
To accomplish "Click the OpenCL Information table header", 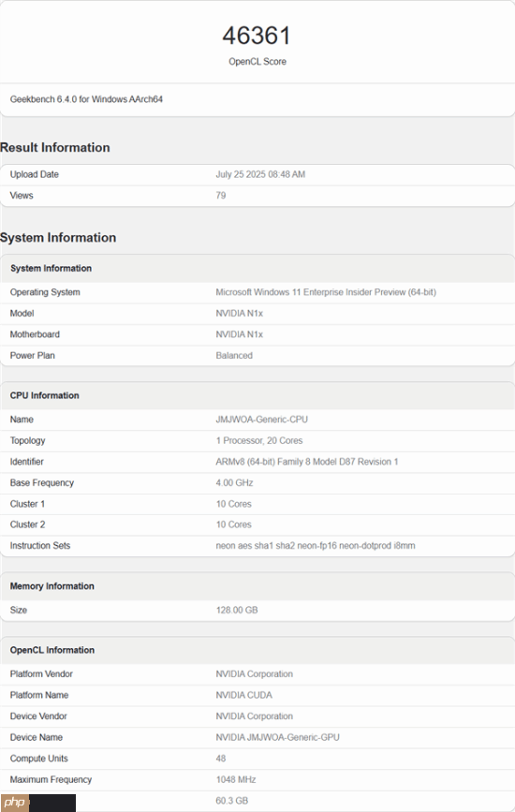I will click(52, 650).
